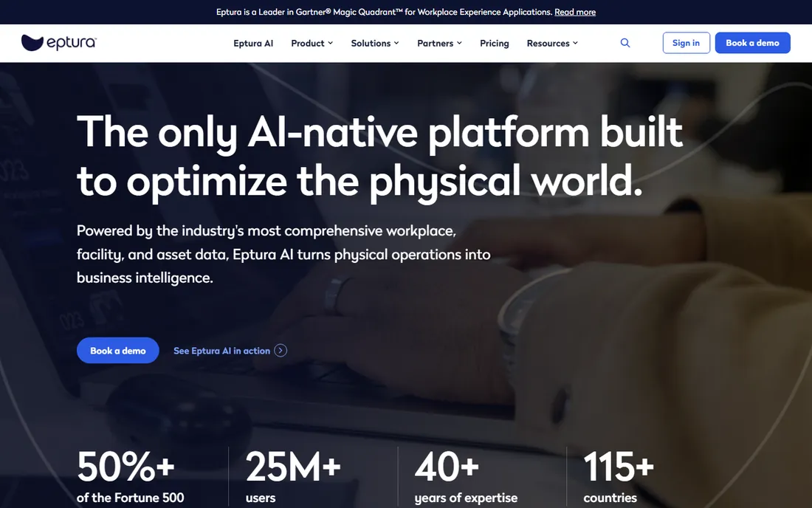Open the Solutions nav item
Screen dimensions: 812x508
371,44
